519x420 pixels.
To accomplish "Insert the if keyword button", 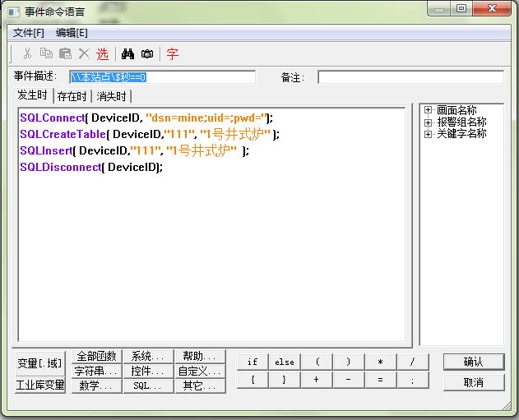I will pyautogui.click(x=253, y=362).
